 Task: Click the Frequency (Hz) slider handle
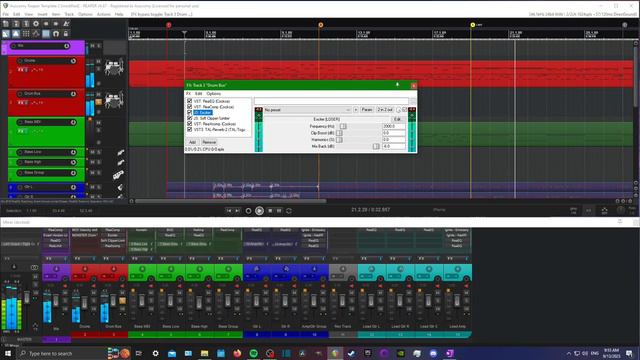coord(343,127)
